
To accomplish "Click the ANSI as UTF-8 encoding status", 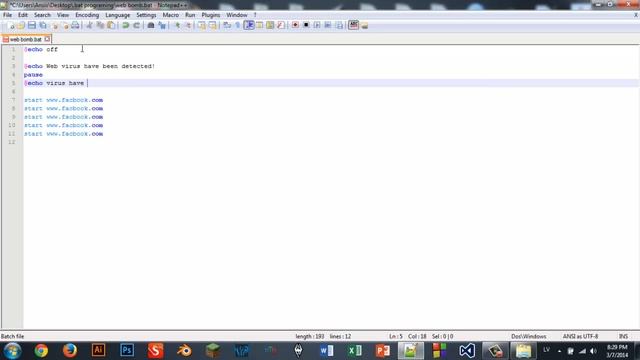I will [x=580, y=336].
